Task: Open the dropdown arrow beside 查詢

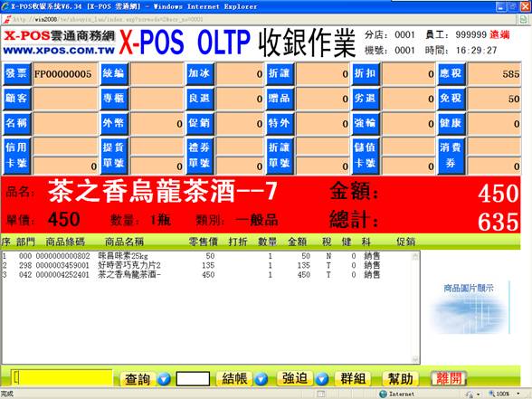Action: [165, 378]
